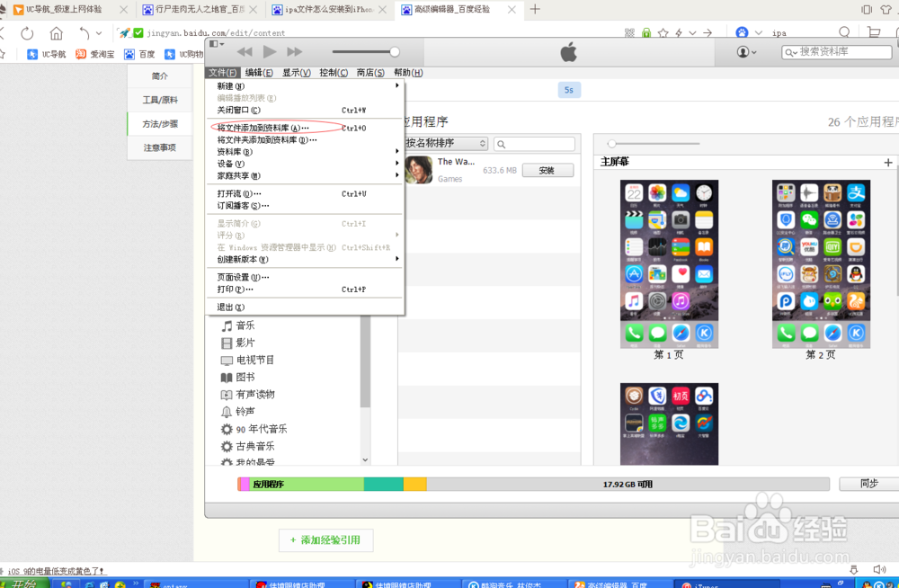Image resolution: width=899 pixels, height=588 pixels.
Task: Click The Walking Dead app icon
Action: click(x=419, y=170)
